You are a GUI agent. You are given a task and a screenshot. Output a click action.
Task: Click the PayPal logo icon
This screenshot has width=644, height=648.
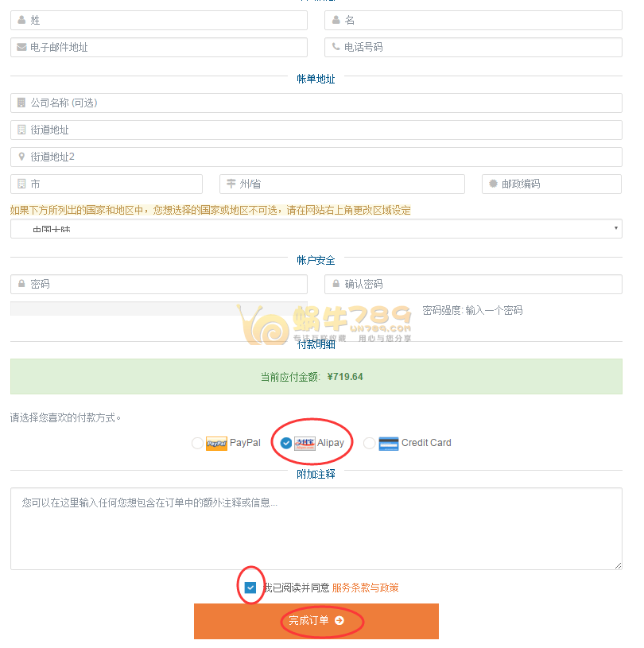pos(216,443)
